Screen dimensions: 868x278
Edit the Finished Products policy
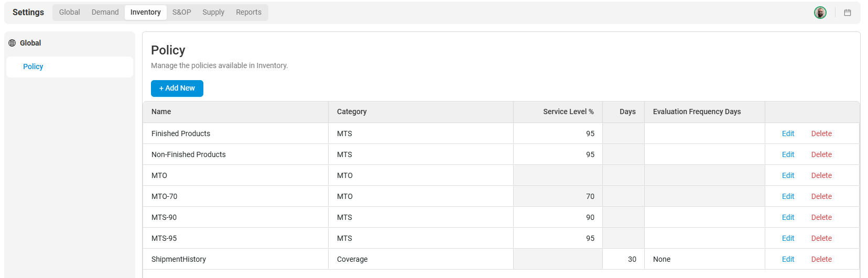point(788,134)
